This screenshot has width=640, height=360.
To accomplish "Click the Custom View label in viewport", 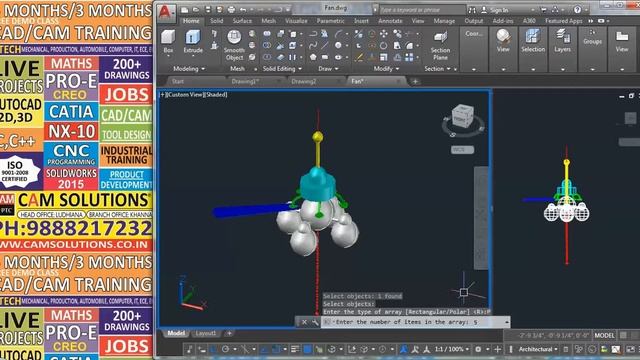I will 184,95.
